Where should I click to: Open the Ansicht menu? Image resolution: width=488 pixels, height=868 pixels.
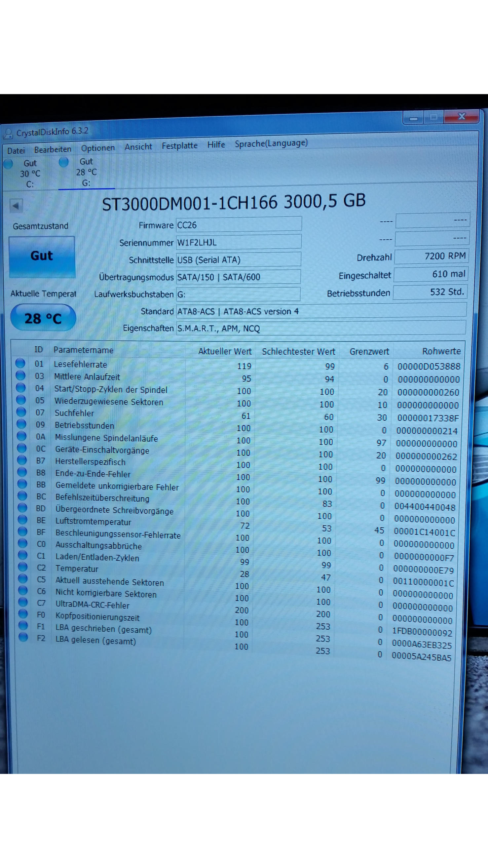138,146
